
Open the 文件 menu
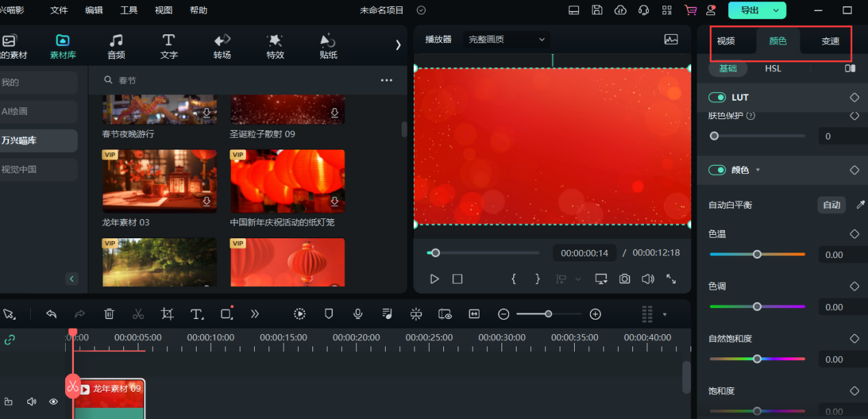[x=60, y=10]
